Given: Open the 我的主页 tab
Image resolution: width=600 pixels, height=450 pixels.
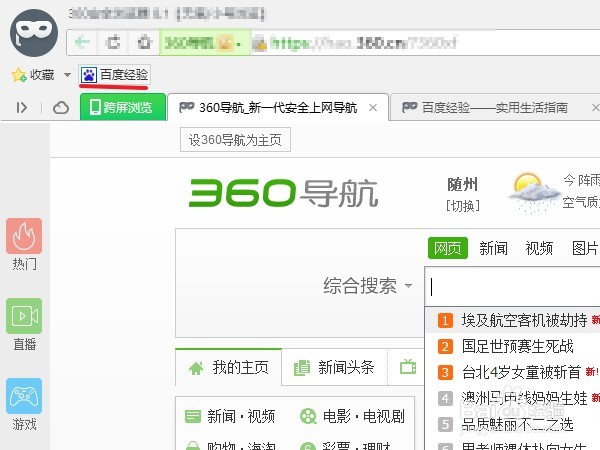Looking at the screenshot, I should 228,367.
